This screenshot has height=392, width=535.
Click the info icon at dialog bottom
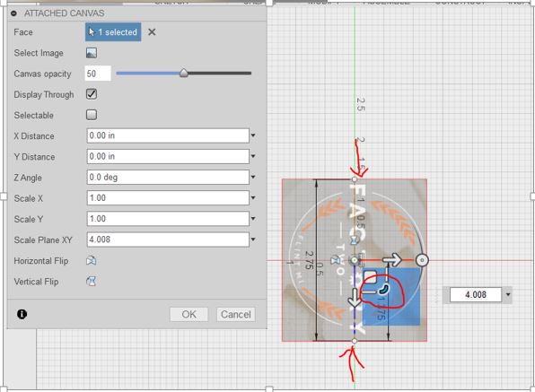tap(22, 314)
